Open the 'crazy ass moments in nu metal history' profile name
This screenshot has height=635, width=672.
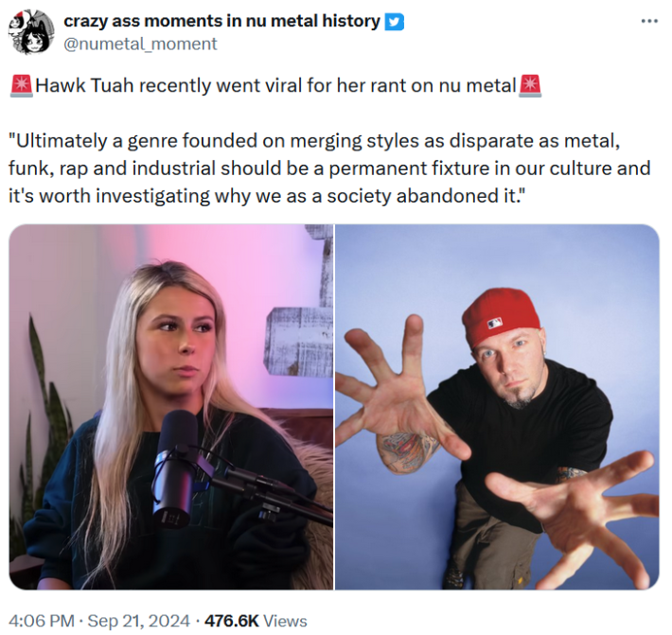[221, 21]
